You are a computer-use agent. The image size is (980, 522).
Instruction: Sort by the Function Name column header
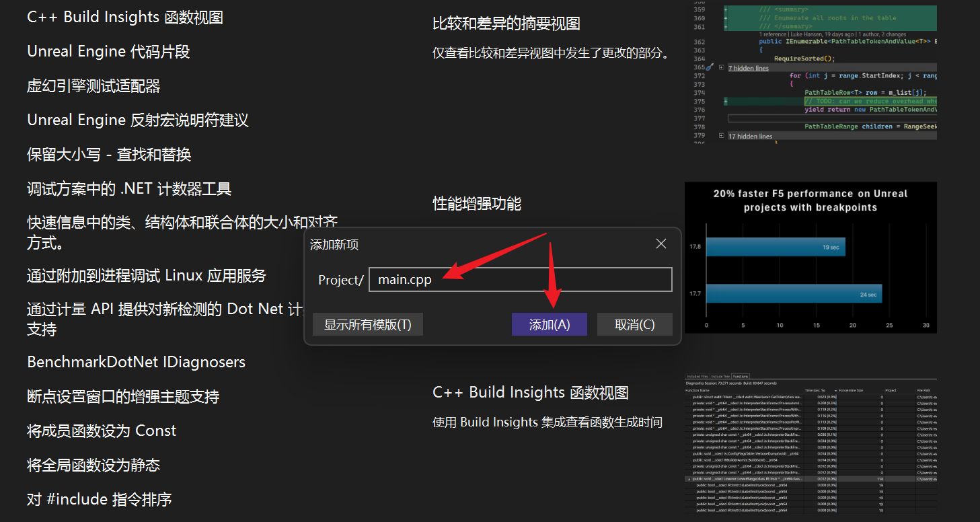point(697,391)
